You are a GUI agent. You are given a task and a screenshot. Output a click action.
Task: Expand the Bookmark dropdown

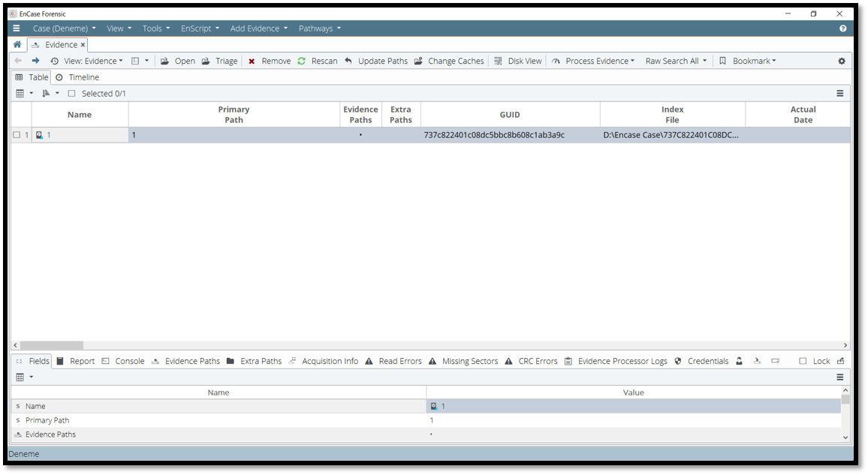[x=752, y=62]
